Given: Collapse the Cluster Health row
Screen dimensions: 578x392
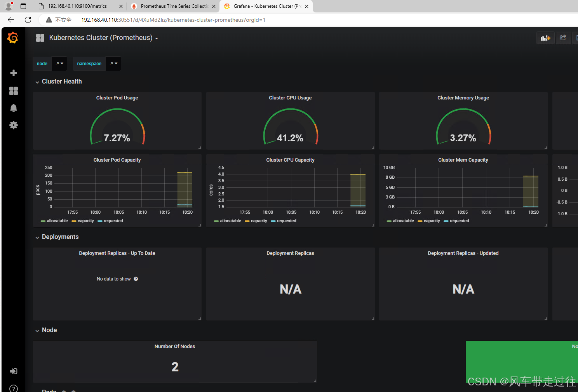Looking at the screenshot, I should 59,82.
